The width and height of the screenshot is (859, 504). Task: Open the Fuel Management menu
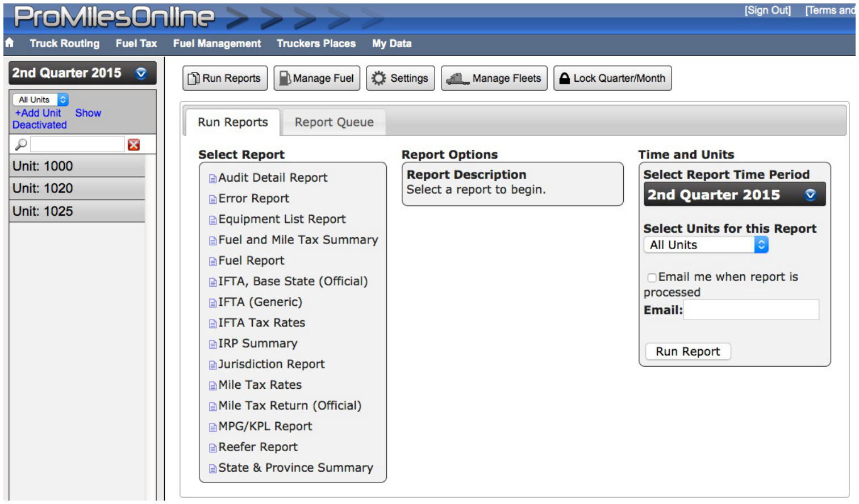pyautogui.click(x=217, y=43)
